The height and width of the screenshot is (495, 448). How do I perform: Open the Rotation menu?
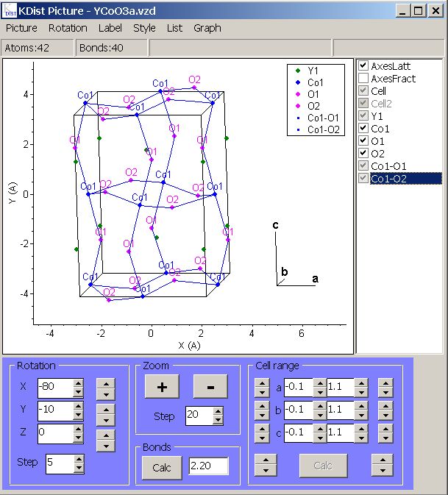[68, 28]
